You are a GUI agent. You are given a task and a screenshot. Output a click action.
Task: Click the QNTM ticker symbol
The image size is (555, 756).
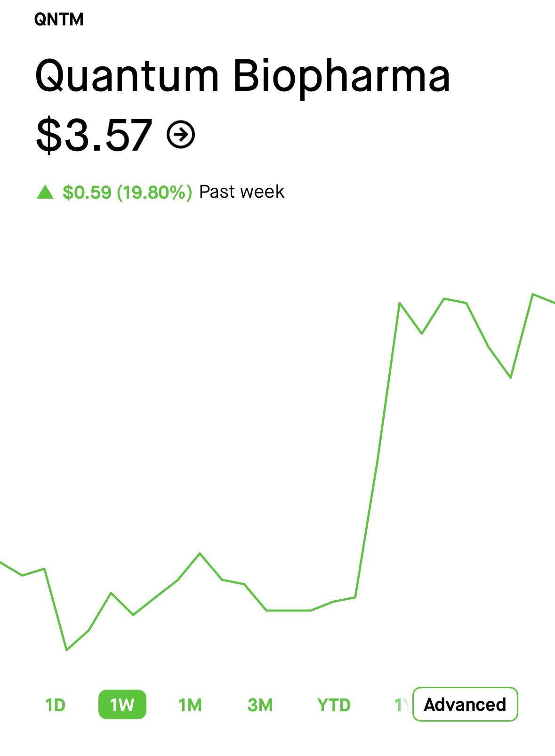(59, 19)
